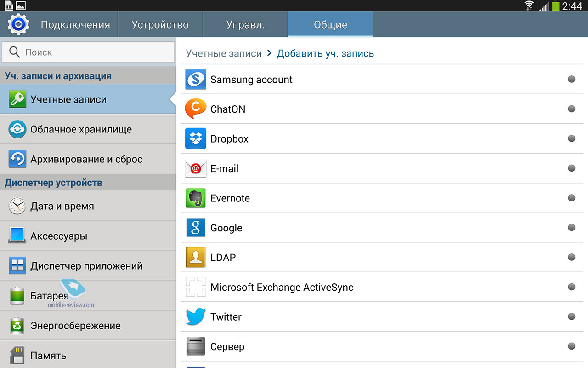Switch to the Подключения tab
Image resolution: width=588 pixels, height=368 pixels.
pos(75,24)
